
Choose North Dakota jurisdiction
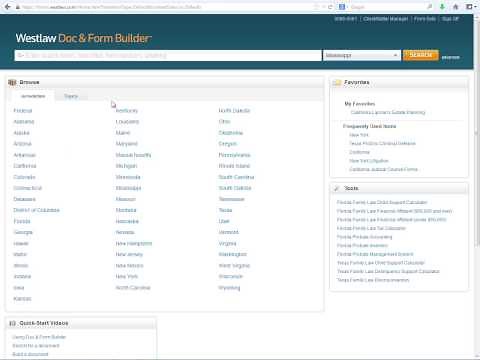tap(234, 111)
